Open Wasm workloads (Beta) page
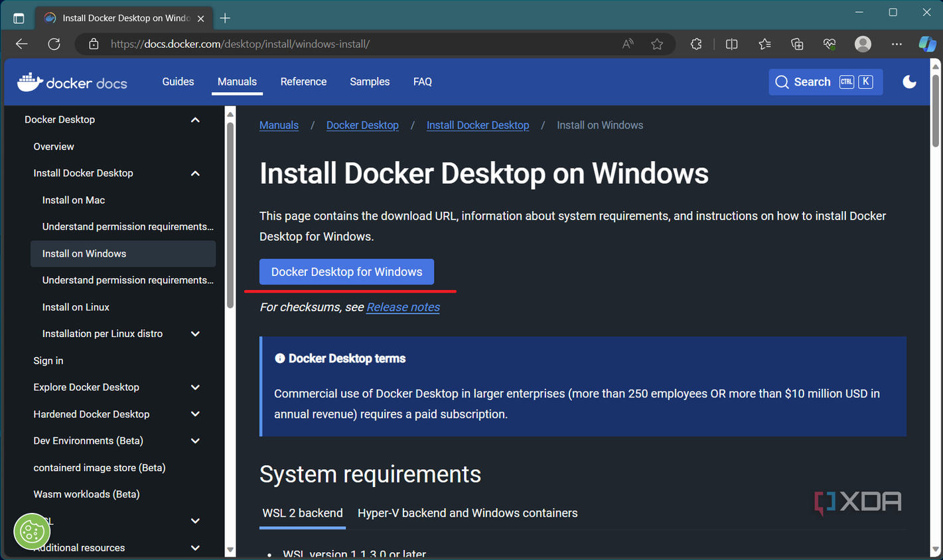Viewport: 943px width, 560px height. [86, 494]
